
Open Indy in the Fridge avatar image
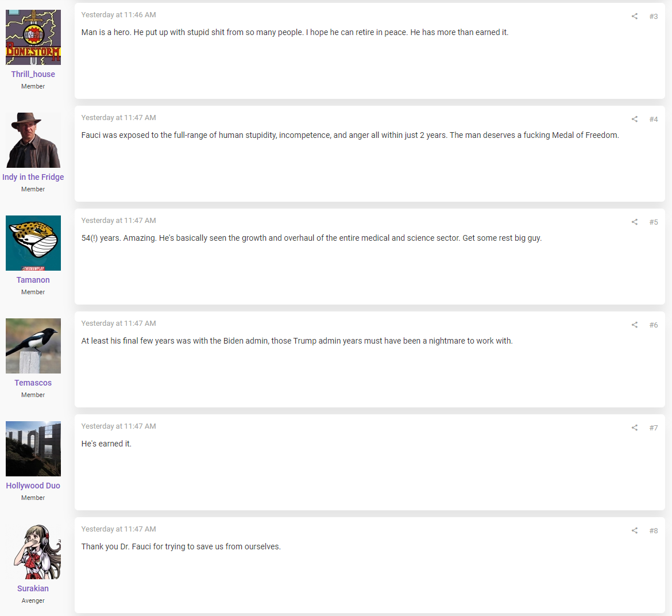pos(33,140)
